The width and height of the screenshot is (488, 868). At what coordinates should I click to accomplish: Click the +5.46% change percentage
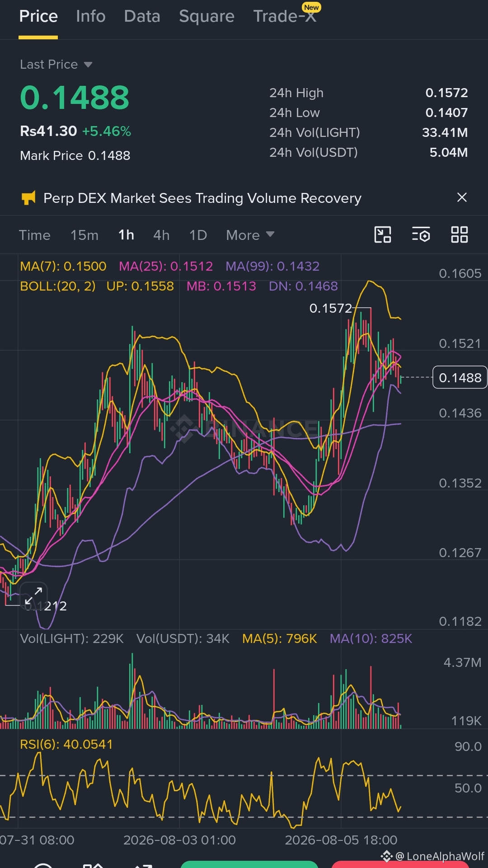107,131
